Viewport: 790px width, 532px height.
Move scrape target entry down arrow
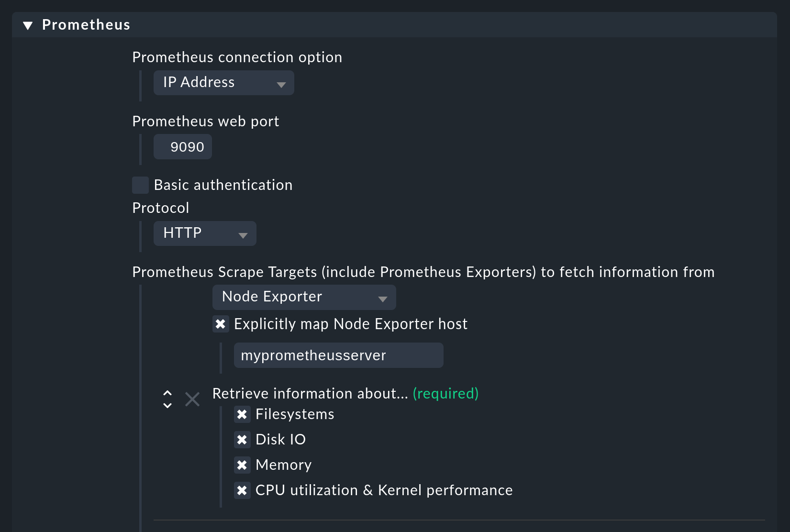(167, 405)
